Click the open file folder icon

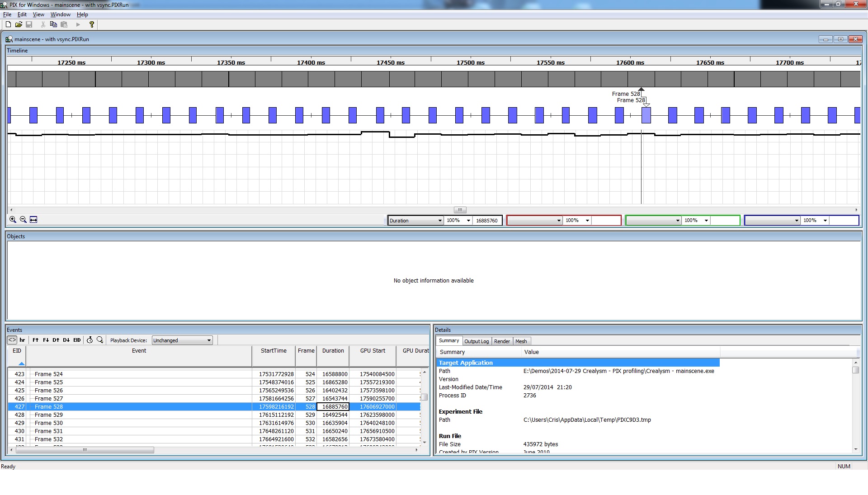(19, 24)
